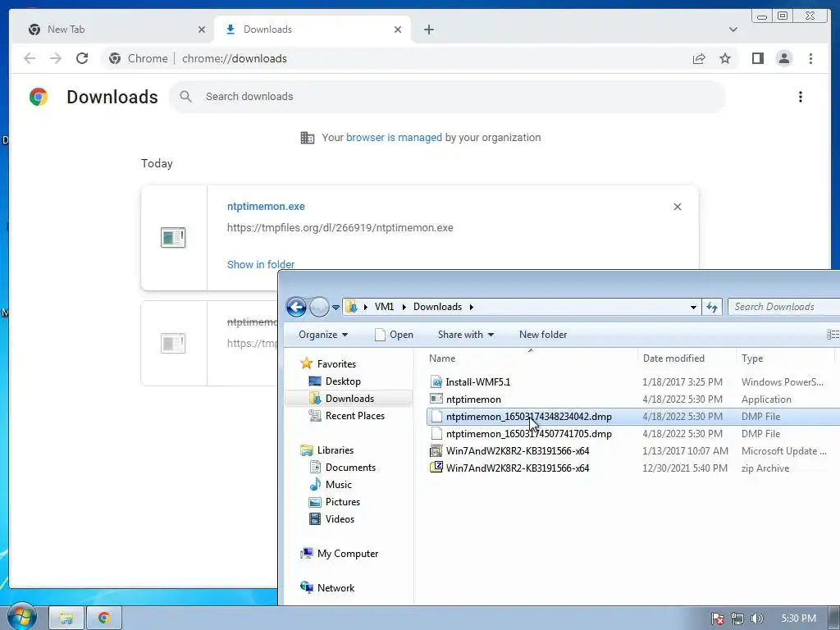
Task: Select ntptimemon_16503174507741705.dmp file
Action: 633,433
